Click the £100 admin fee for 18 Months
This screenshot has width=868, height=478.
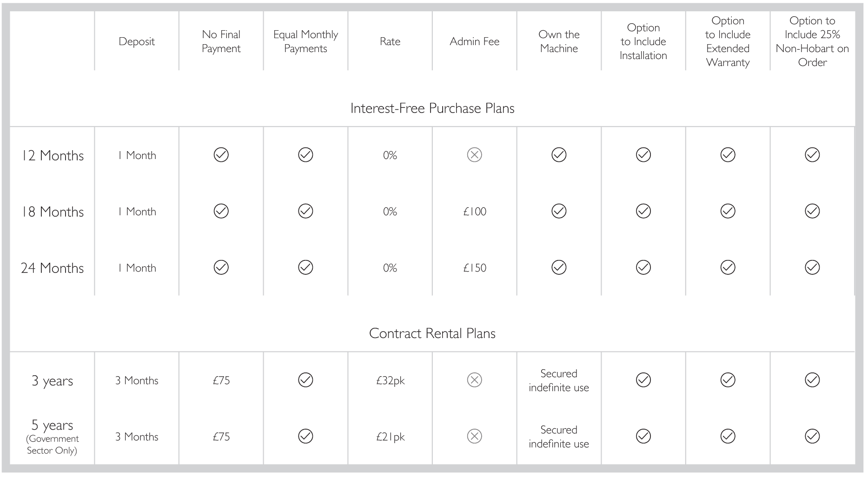pyautogui.click(x=475, y=212)
